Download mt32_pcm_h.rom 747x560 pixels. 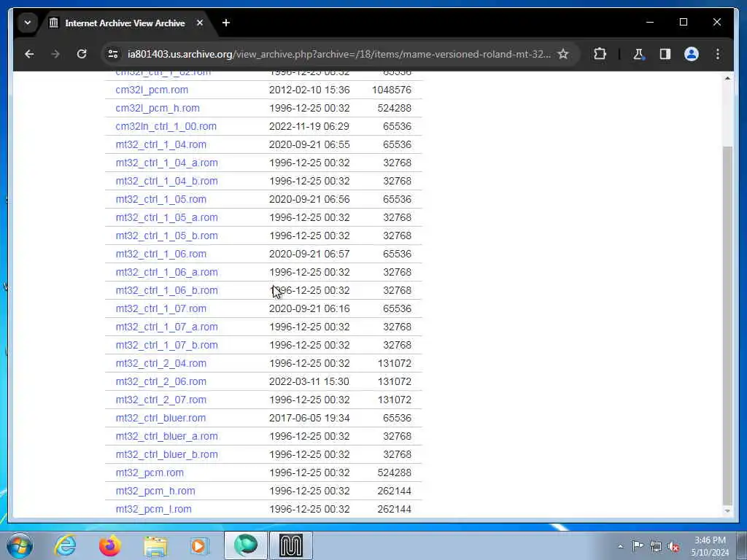[x=155, y=491]
